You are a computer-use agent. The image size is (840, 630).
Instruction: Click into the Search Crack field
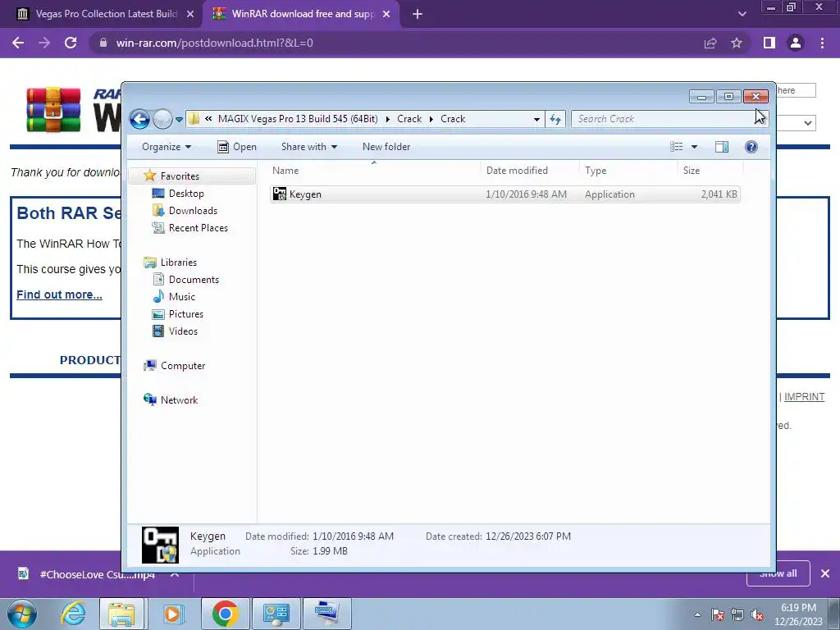[664, 119]
